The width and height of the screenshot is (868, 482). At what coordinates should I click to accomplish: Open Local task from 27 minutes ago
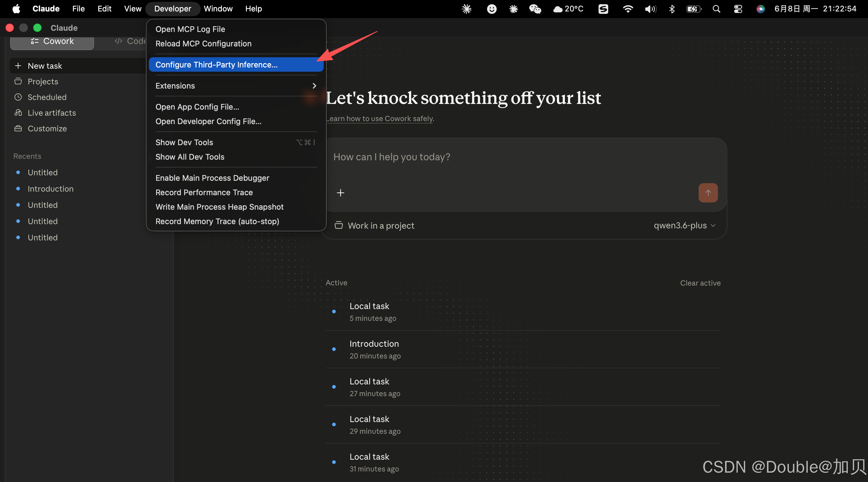point(523,387)
